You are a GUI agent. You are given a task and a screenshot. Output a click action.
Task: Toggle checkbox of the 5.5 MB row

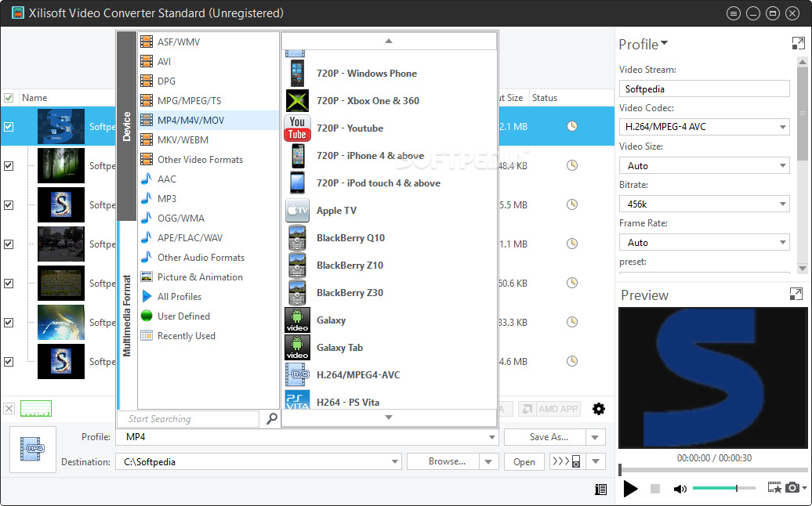[9, 205]
